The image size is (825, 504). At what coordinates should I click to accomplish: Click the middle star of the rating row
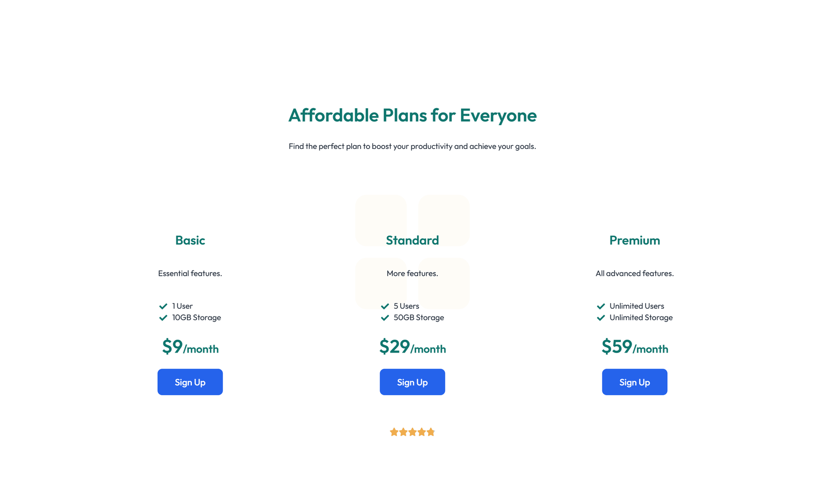coord(412,432)
